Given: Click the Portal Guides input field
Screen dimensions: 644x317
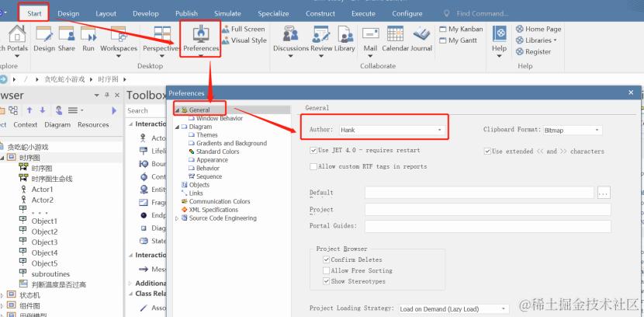Looking at the screenshot, I should [487, 226].
